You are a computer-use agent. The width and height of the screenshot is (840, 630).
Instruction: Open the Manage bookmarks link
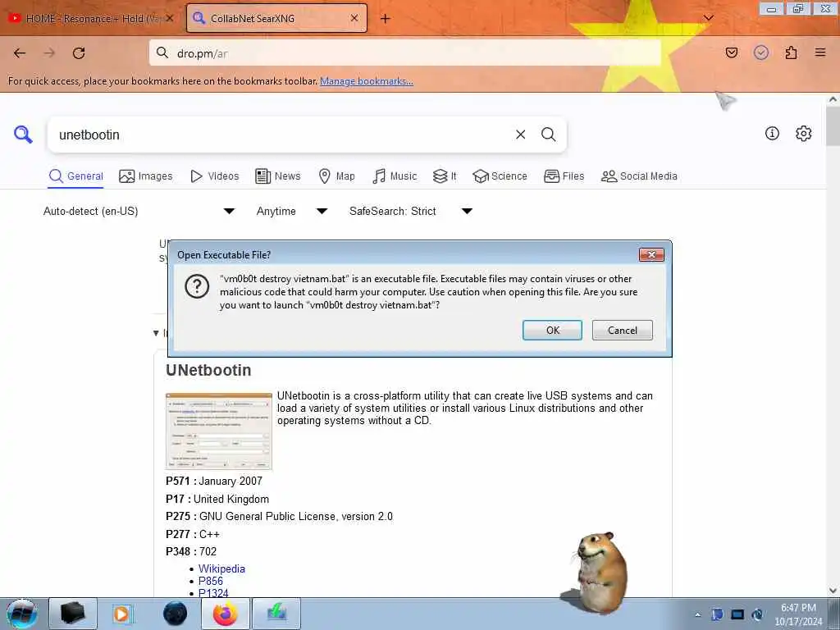[367, 81]
